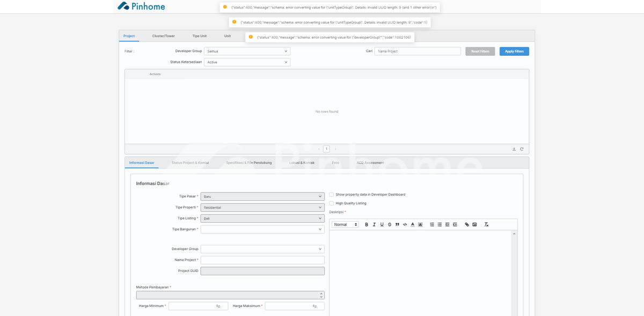Apply underline in the Deskripsi toolbar
The image size is (644, 316).
tap(382, 224)
